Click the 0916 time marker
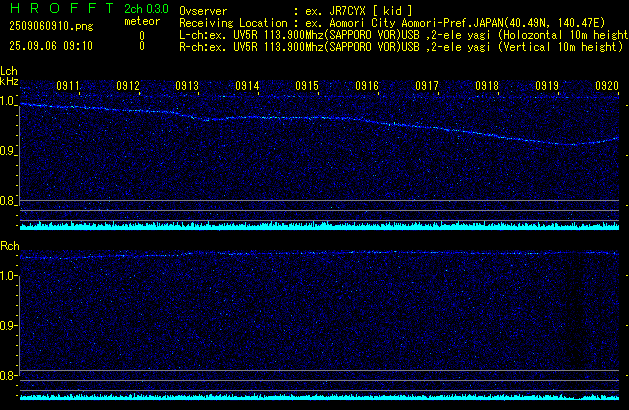This screenshot has width=629, height=410. (x=367, y=86)
